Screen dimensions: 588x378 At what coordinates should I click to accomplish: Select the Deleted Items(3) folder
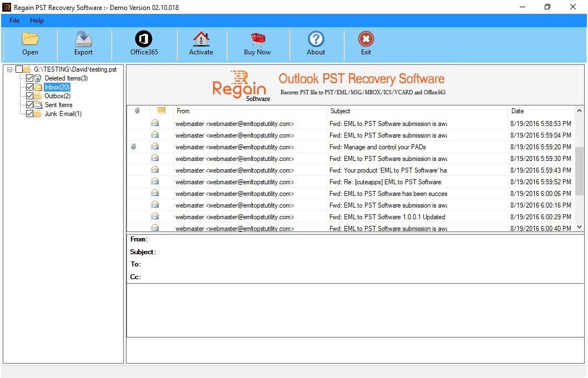(66, 78)
